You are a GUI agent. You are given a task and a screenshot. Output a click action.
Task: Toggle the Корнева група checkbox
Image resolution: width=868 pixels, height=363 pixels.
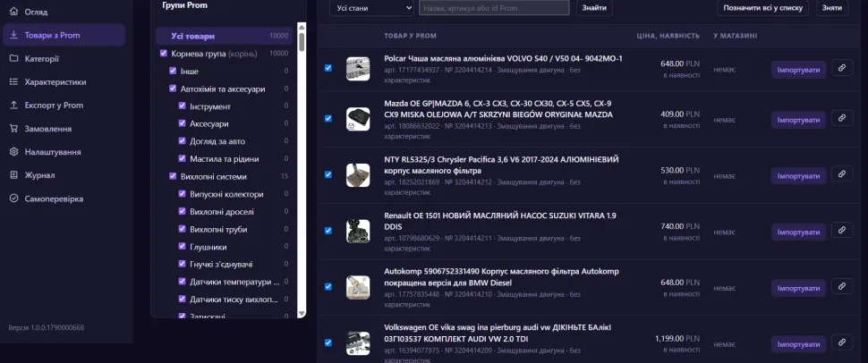tap(163, 54)
